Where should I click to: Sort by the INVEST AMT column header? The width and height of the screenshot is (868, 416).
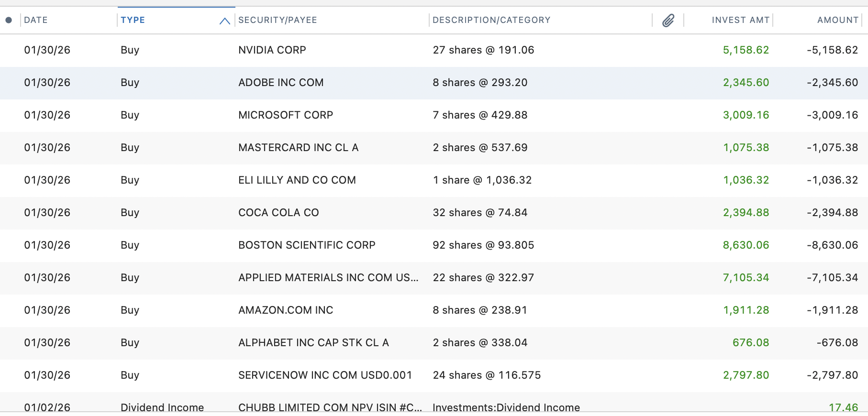point(740,20)
